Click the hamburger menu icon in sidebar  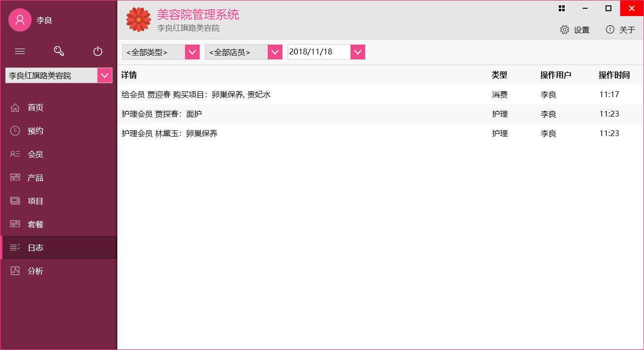pos(20,52)
